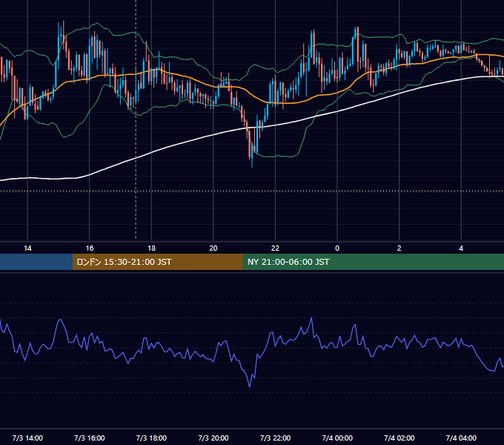Screen dimensions: 504x445
Task: Click the 2 hour axis label
Action: pyautogui.click(x=399, y=248)
